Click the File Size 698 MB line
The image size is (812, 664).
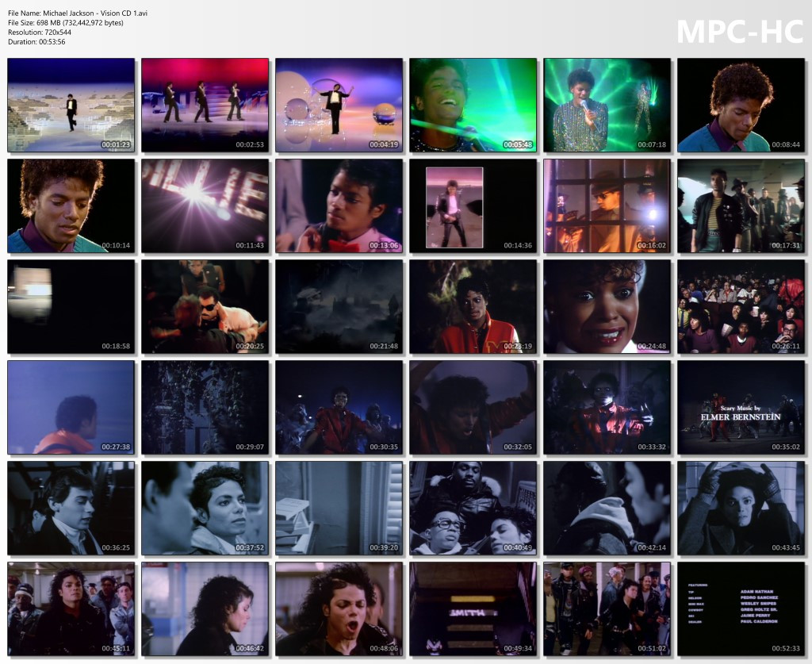(66, 23)
